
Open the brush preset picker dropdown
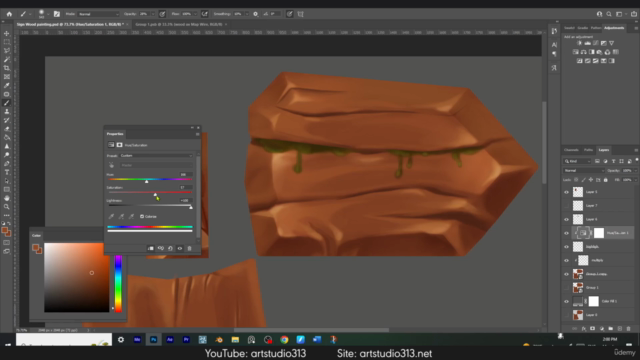pyautogui.click(x=48, y=14)
